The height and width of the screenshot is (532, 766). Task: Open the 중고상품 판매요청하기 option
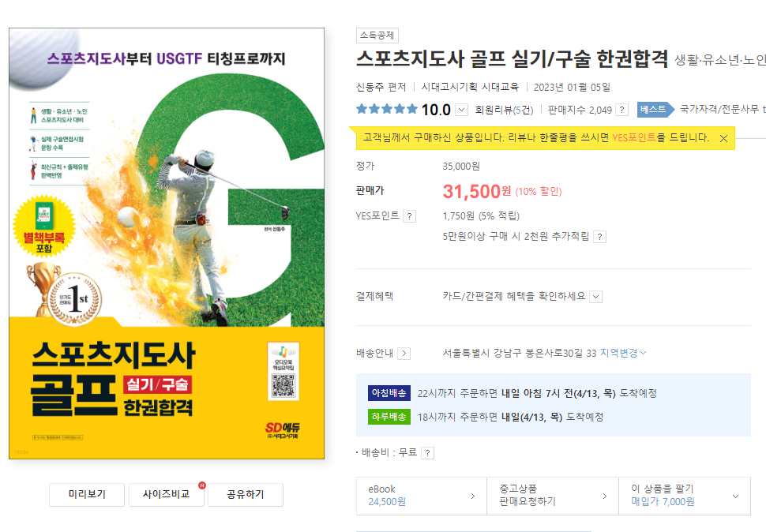pyautogui.click(x=553, y=496)
